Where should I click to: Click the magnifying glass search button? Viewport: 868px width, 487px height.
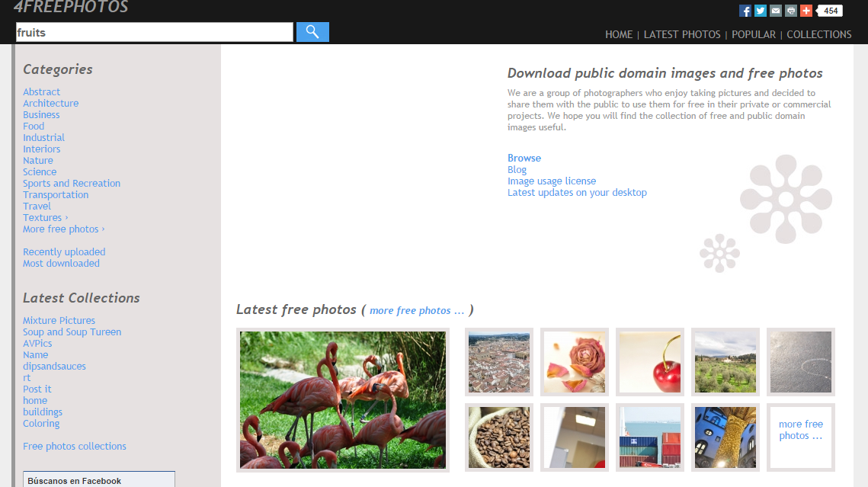pos(312,32)
